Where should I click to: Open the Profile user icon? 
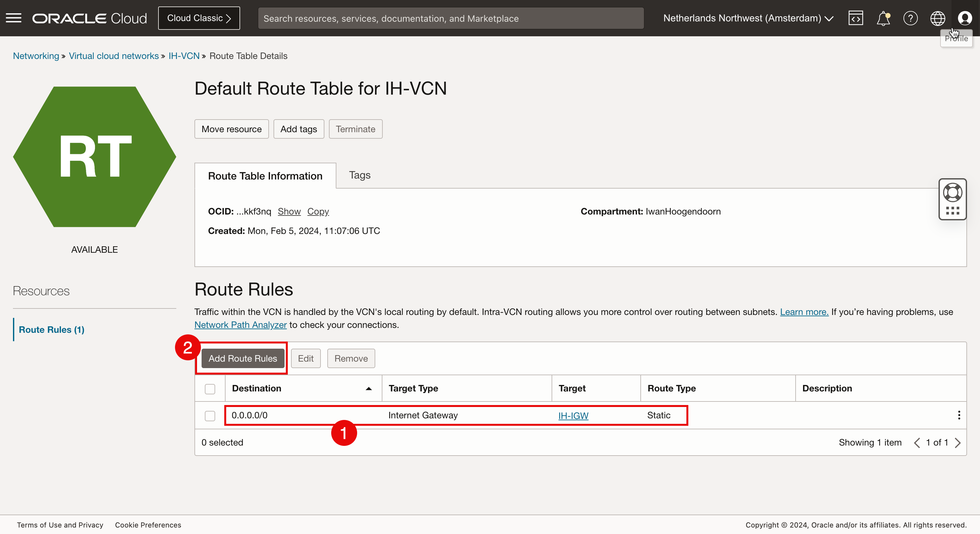coord(965,18)
